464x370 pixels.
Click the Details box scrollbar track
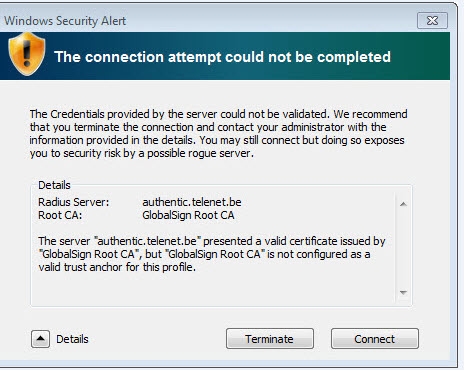pyautogui.click(x=403, y=248)
